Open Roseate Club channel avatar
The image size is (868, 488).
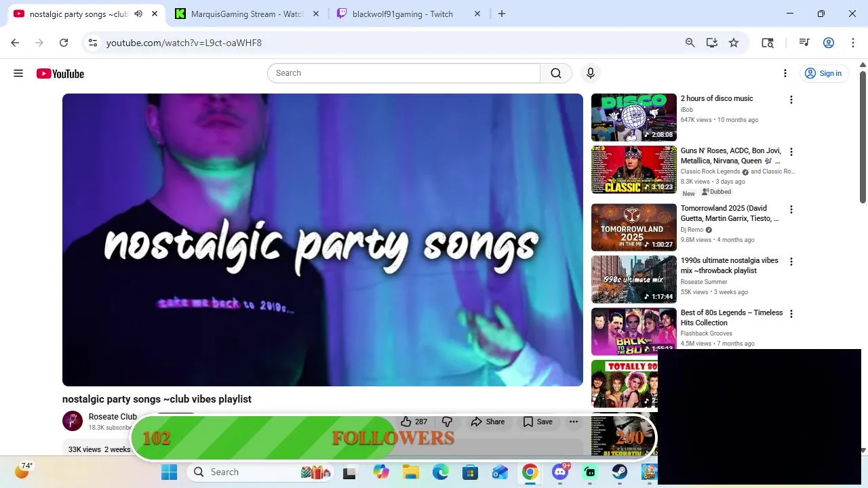pos(73,421)
